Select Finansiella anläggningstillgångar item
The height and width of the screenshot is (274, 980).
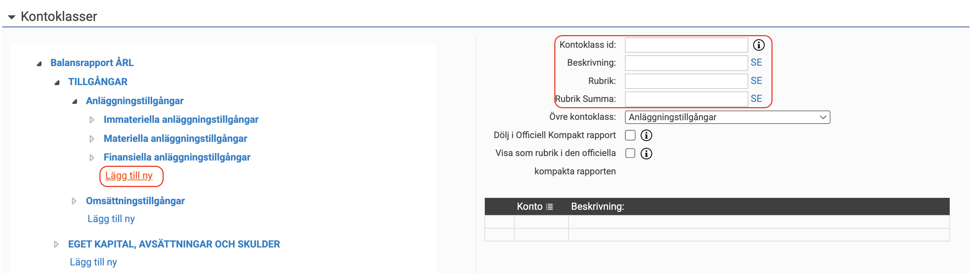point(177,157)
